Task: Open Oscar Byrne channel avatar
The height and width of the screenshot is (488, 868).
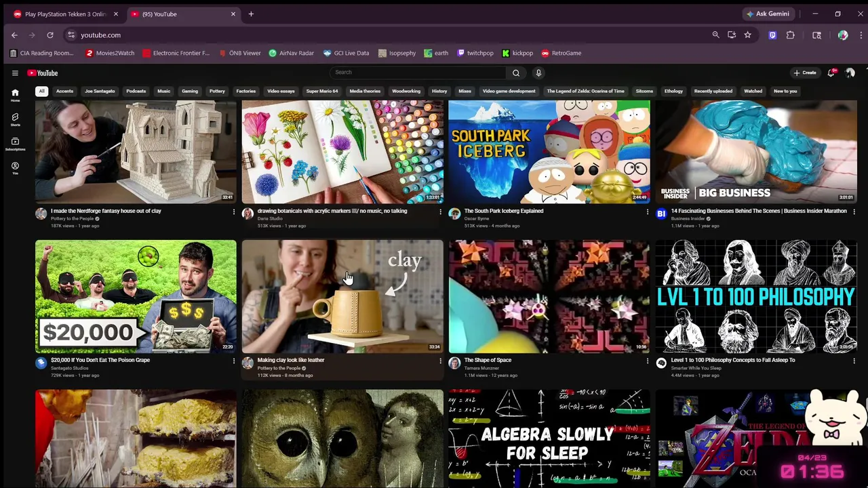Action: point(454,214)
